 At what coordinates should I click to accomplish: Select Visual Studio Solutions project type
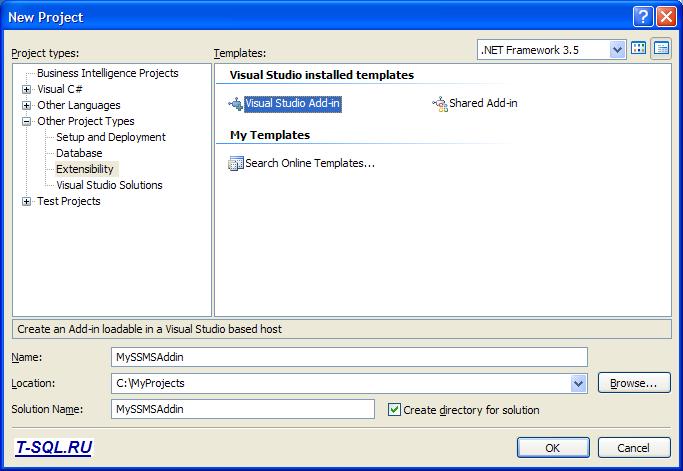pyautogui.click(x=109, y=185)
